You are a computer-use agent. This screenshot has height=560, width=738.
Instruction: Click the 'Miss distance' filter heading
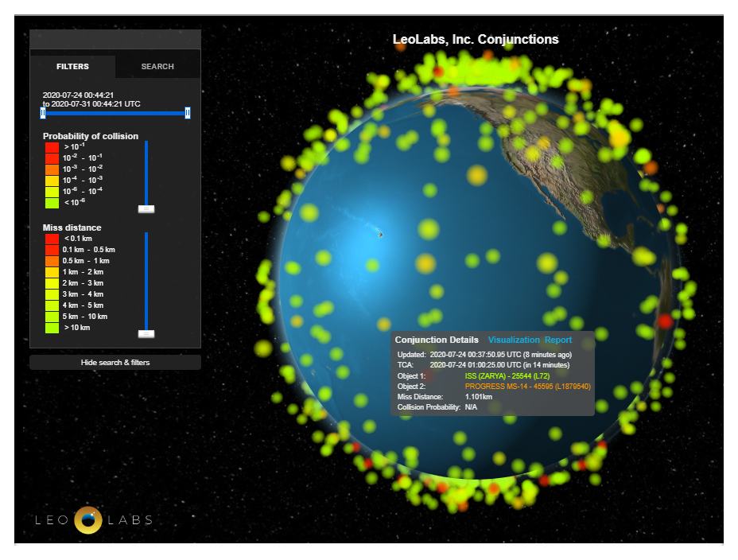(x=72, y=227)
